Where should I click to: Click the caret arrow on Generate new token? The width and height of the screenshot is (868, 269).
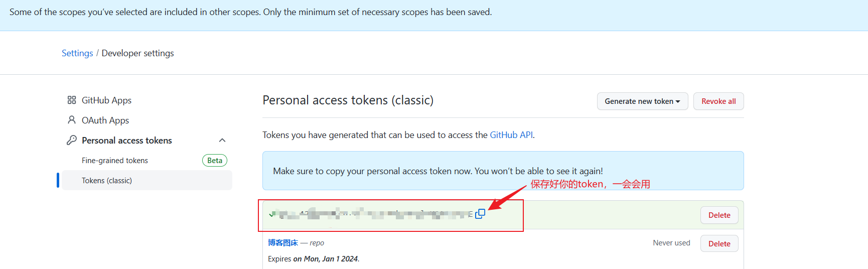point(678,101)
